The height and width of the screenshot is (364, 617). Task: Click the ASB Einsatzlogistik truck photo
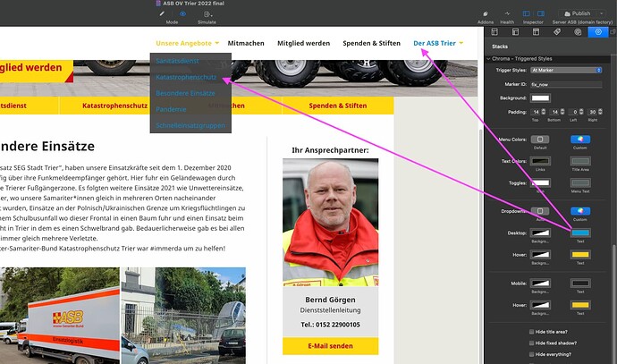pos(60,316)
